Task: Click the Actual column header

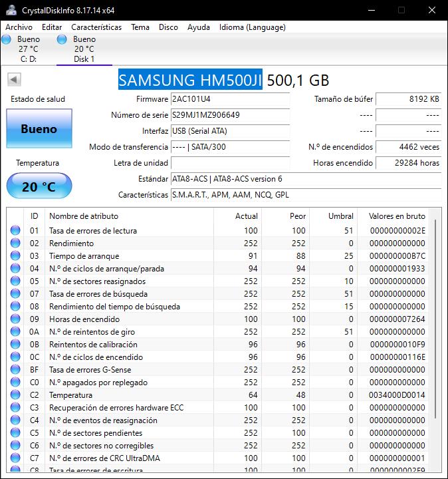Action: pos(238,216)
